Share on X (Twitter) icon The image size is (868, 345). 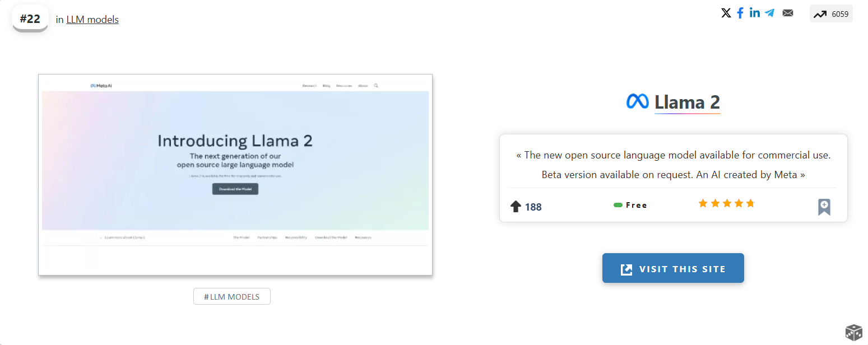pyautogui.click(x=726, y=13)
